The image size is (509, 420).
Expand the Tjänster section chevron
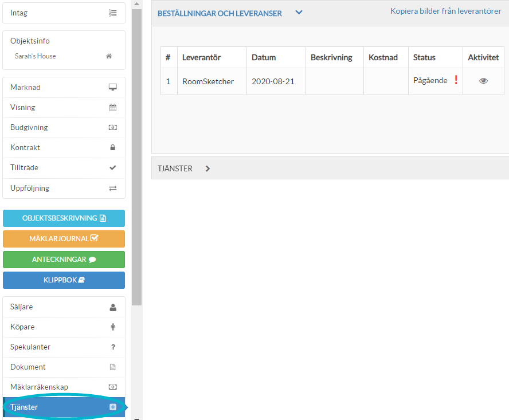click(x=207, y=168)
